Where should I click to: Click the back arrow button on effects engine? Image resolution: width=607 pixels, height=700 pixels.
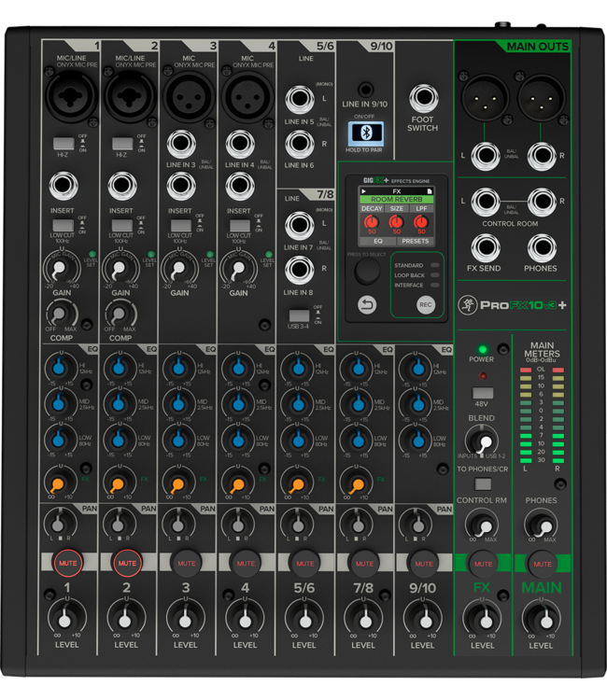367,305
